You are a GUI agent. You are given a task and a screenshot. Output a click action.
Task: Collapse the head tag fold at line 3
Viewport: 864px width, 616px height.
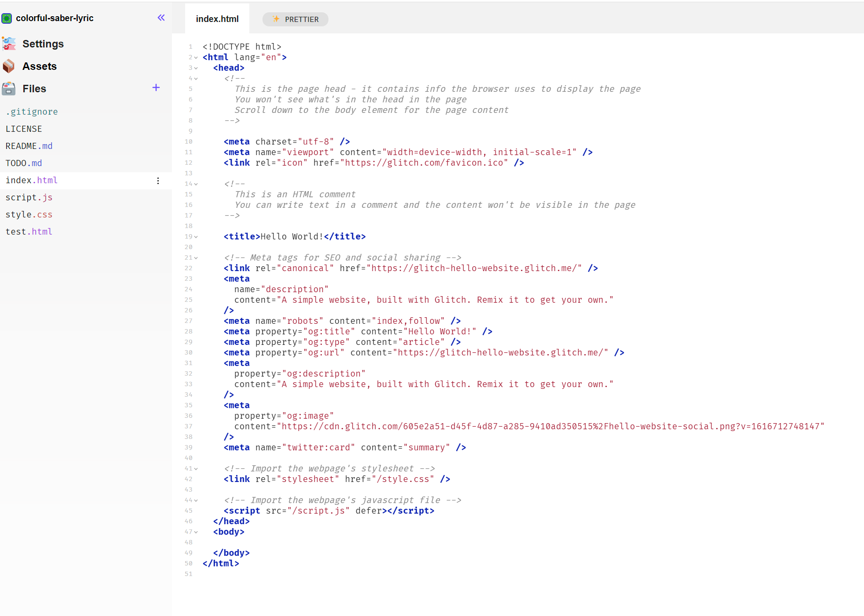pyautogui.click(x=196, y=68)
